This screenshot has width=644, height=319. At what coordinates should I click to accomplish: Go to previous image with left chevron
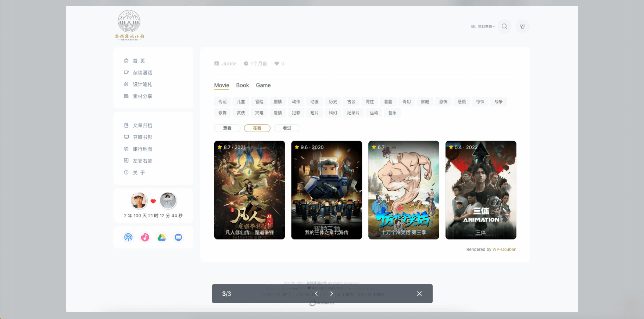pyautogui.click(x=316, y=294)
